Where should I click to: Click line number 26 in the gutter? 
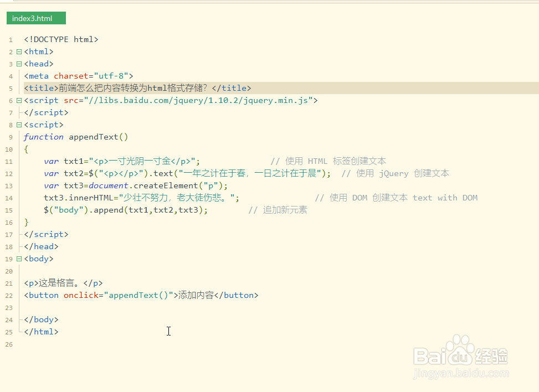[x=9, y=344]
